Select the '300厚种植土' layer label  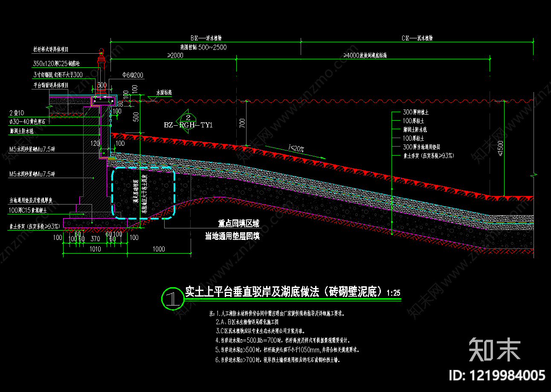(x=416, y=112)
